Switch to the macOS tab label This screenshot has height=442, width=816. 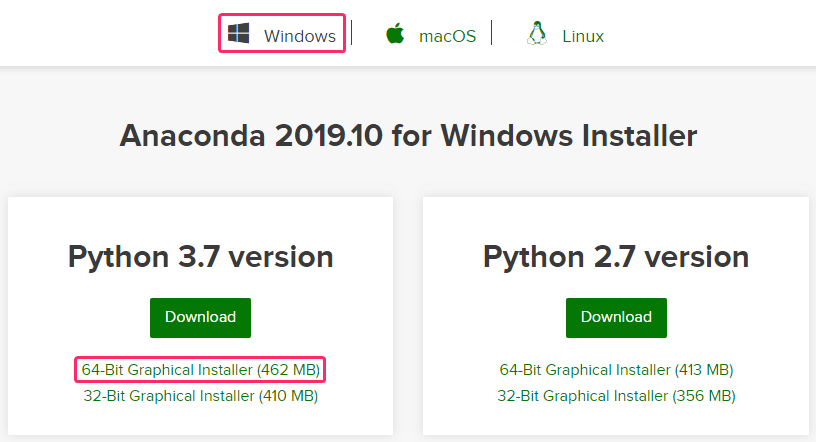tap(447, 36)
